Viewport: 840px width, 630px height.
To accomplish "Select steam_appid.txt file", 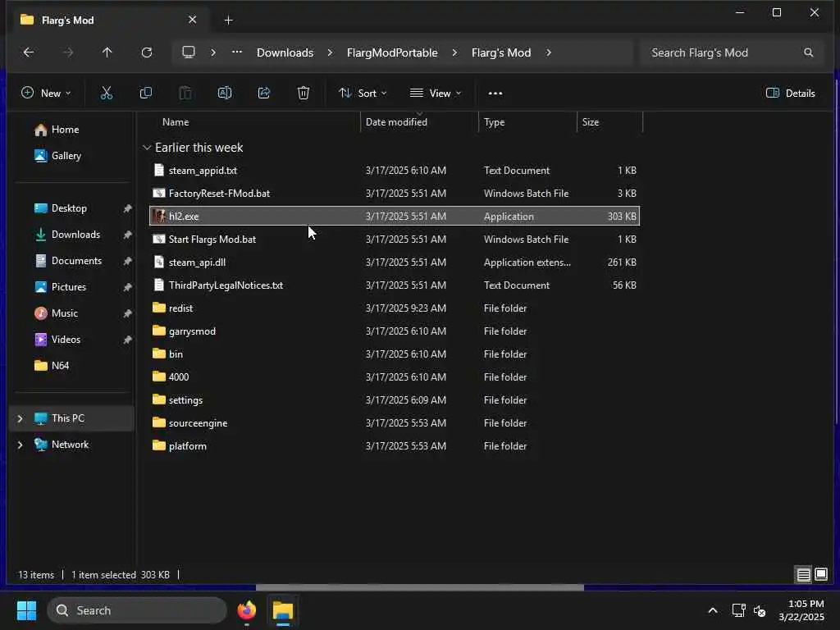I will [x=395, y=171].
